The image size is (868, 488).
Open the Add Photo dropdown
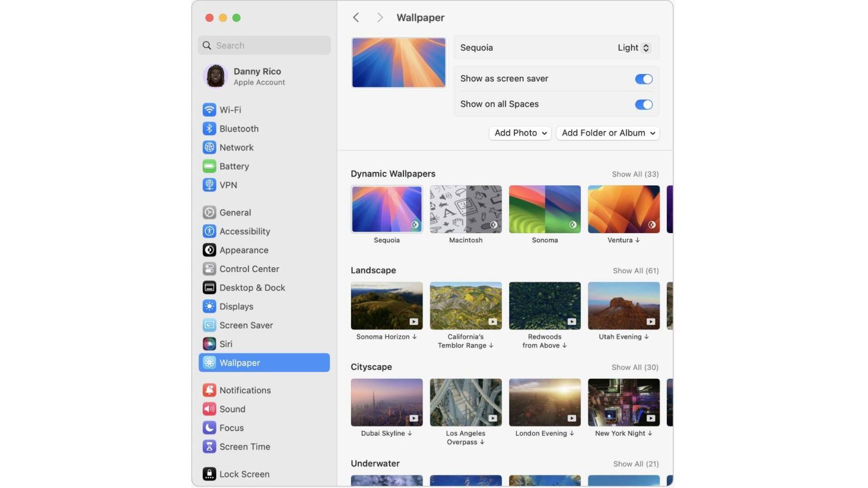(520, 133)
